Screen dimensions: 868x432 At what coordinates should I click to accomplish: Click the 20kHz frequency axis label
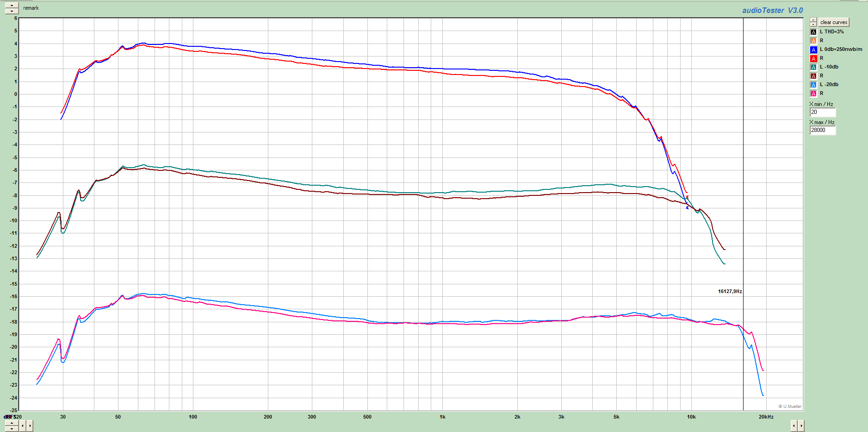click(x=766, y=417)
